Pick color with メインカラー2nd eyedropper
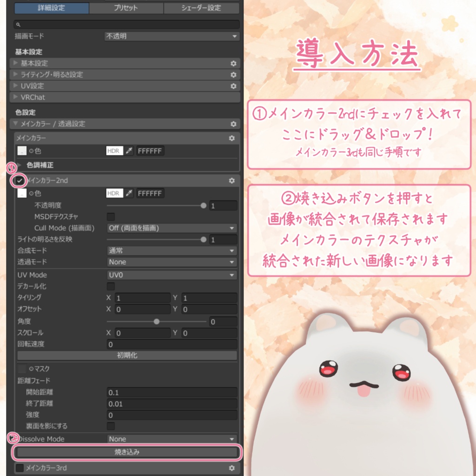 pos(129,193)
